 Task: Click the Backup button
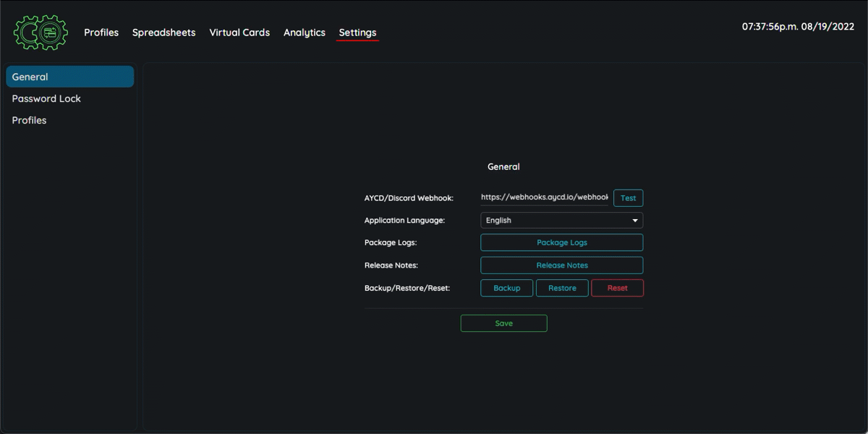tap(506, 288)
